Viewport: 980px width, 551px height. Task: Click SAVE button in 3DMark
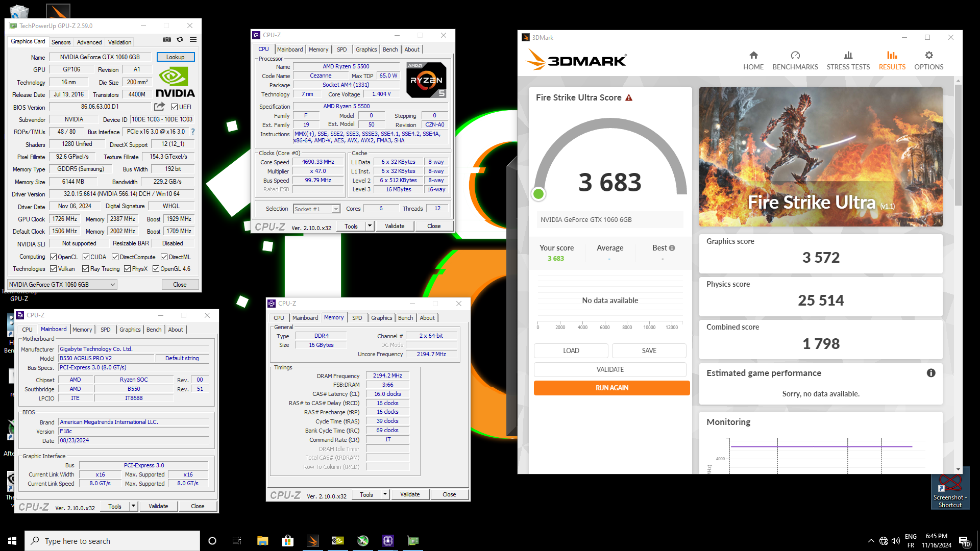pos(649,350)
